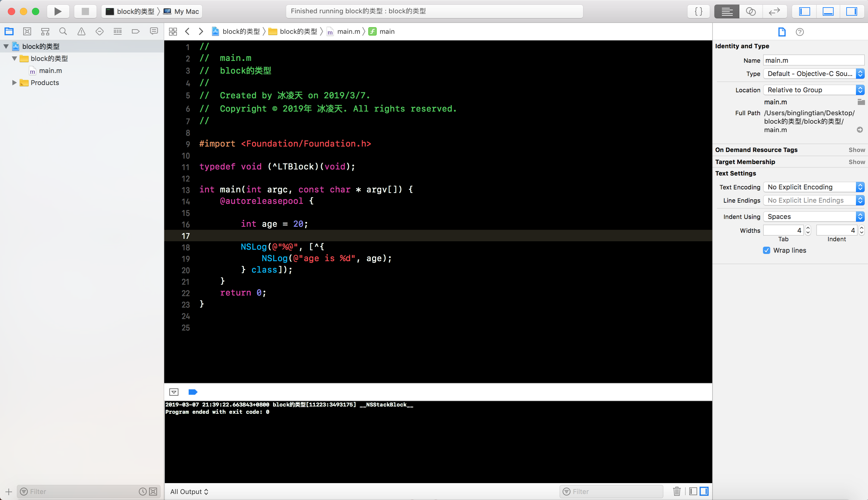
Task: Open Quick Help inspector (question mark icon)
Action: [800, 32]
